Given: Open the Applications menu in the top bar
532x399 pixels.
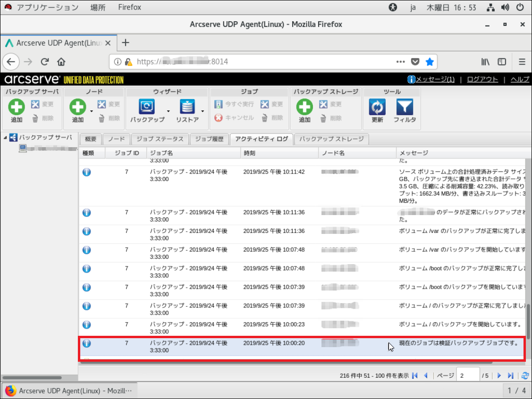Looking at the screenshot, I should [x=48, y=7].
